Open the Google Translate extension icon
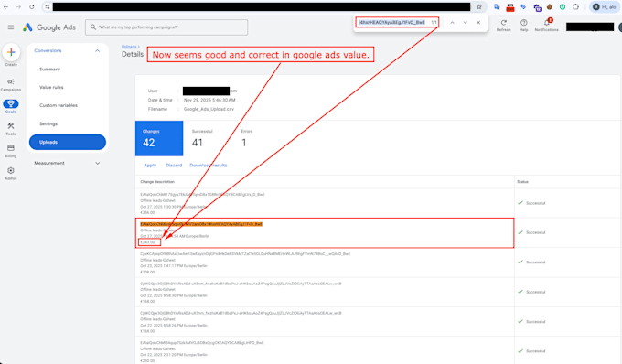The width and height of the screenshot is (622, 364). point(497,6)
